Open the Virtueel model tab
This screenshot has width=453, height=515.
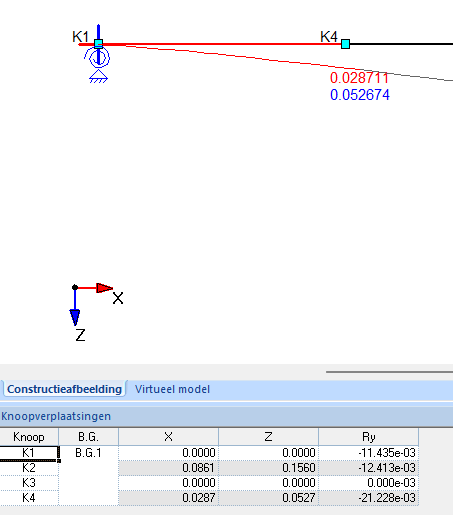click(172, 389)
